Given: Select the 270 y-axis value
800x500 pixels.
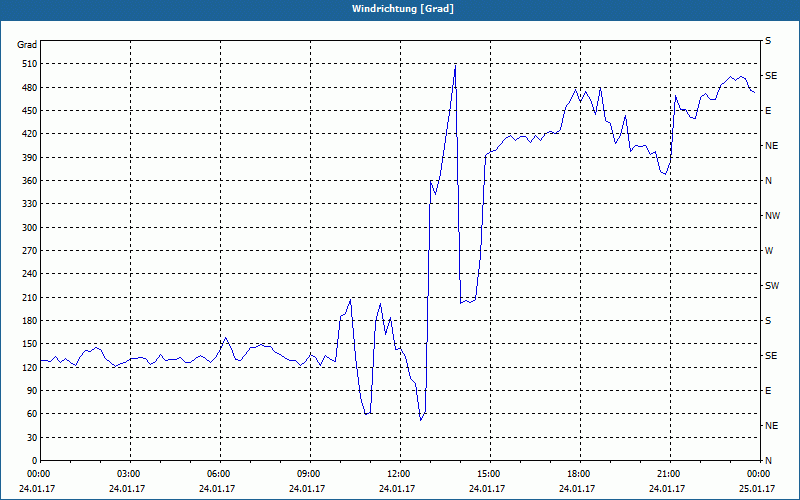Looking at the screenshot, I should coord(30,251).
